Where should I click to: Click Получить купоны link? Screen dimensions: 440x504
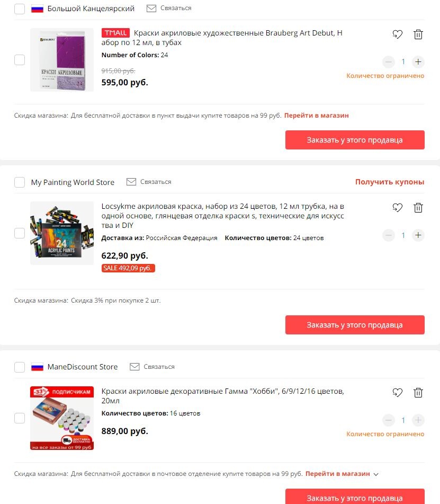click(390, 182)
